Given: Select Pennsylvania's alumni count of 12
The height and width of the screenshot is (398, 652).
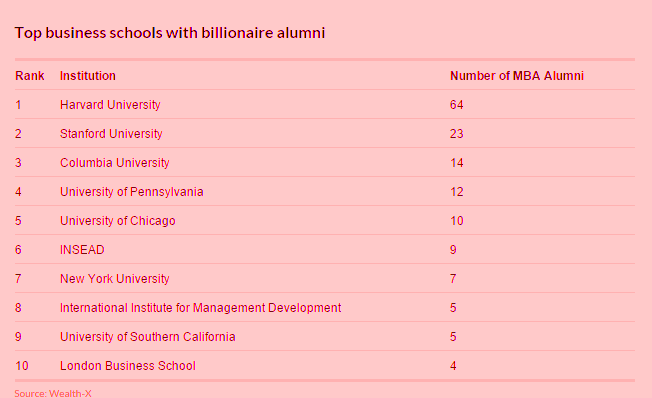Looking at the screenshot, I should coord(457,192).
